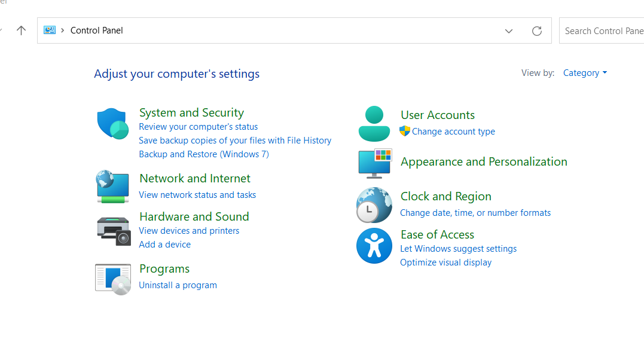Expand the View by Category dropdown

click(x=585, y=73)
